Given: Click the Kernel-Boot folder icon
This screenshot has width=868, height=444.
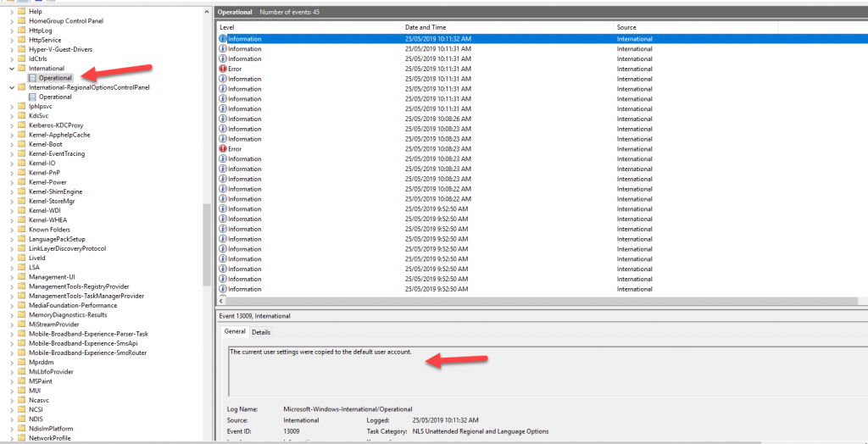Looking at the screenshot, I should (x=22, y=144).
